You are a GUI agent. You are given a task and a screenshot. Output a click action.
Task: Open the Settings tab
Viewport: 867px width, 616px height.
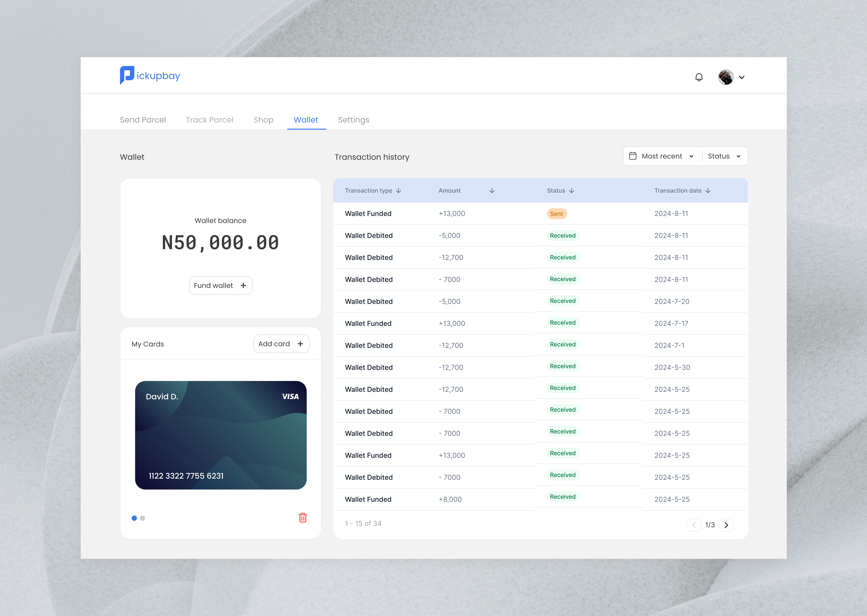353,120
